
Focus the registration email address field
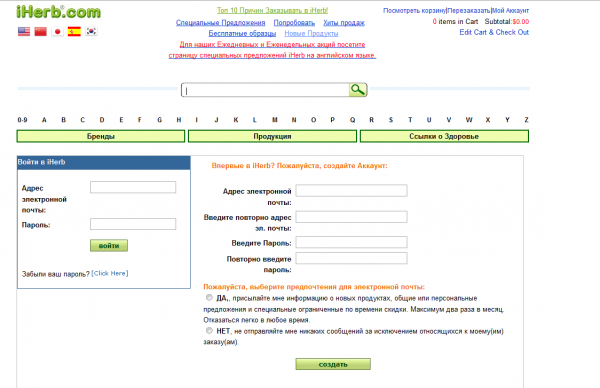(351, 191)
